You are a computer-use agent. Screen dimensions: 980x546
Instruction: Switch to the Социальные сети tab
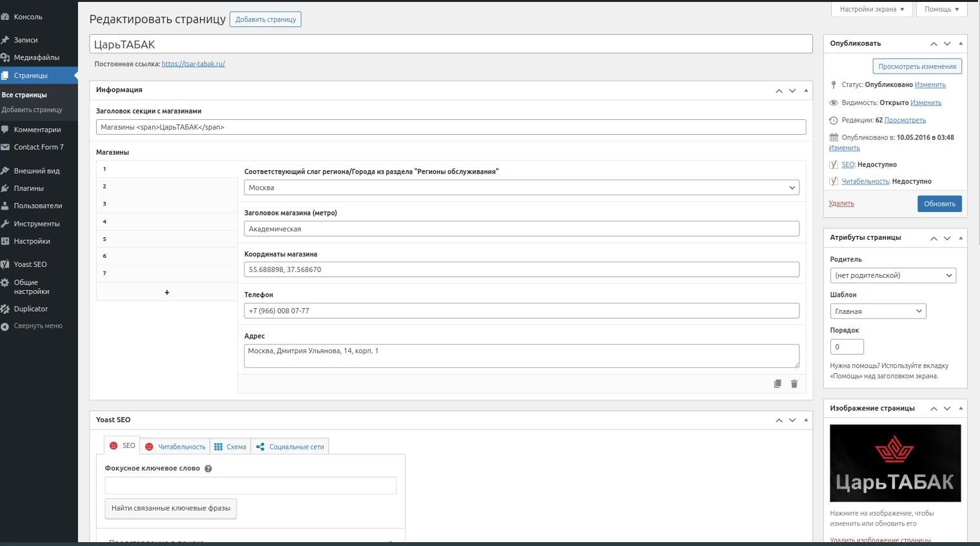pyautogui.click(x=289, y=446)
